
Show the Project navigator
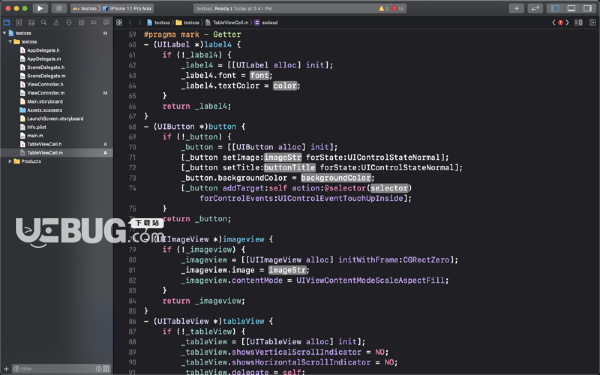click(7, 23)
